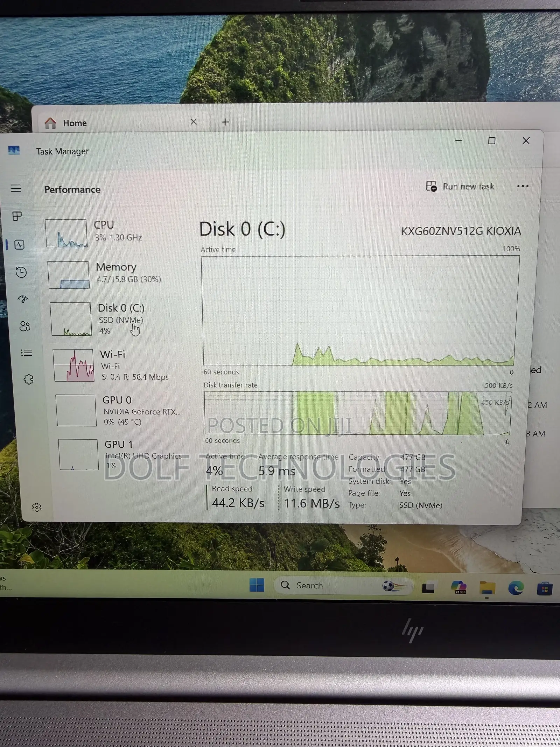Open Task Manager settings gear icon

click(x=37, y=507)
